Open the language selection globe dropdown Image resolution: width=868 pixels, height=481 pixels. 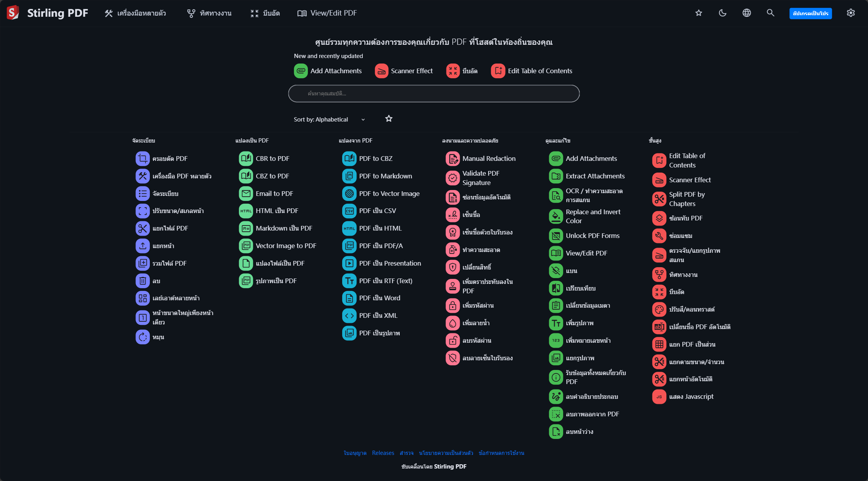coord(747,13)
